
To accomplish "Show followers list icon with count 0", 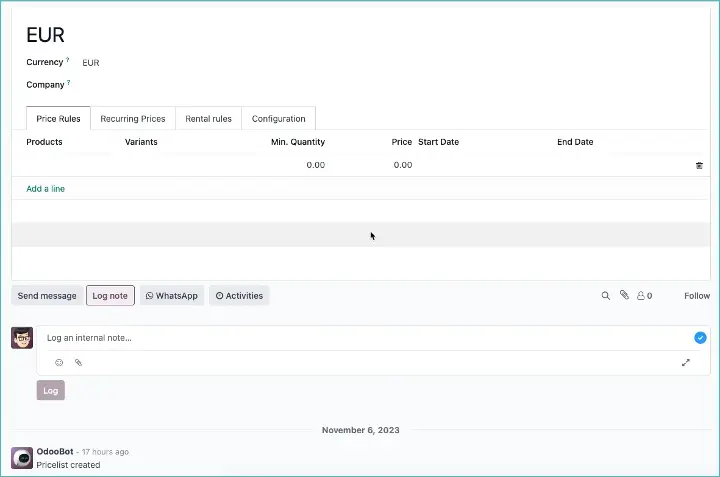I will coord(644,296).
